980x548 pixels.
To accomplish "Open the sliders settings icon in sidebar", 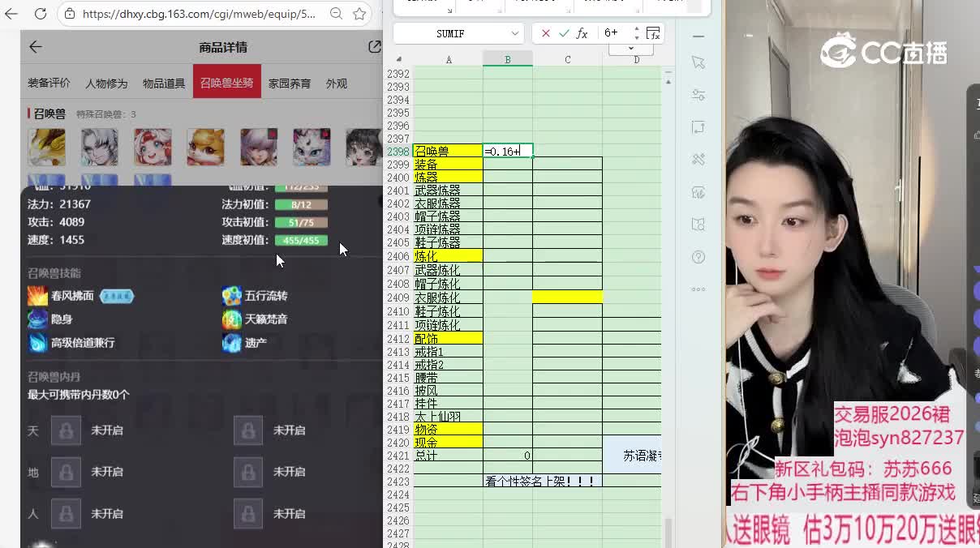I will pos(698,95).
